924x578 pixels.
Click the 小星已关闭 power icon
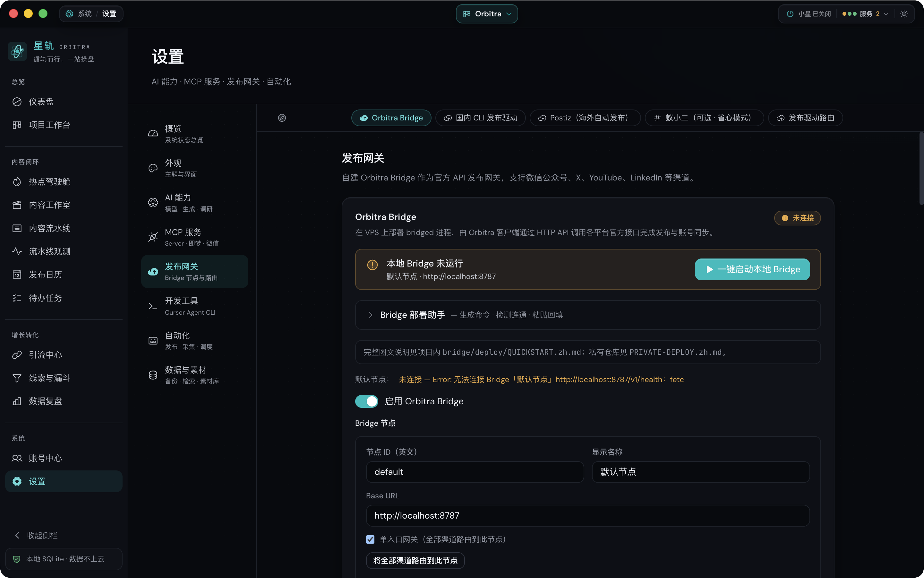[790, 14]
